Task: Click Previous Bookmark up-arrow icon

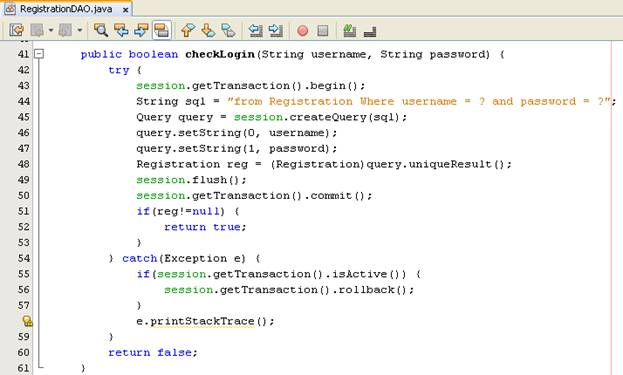Action: (x=188, y=30)
